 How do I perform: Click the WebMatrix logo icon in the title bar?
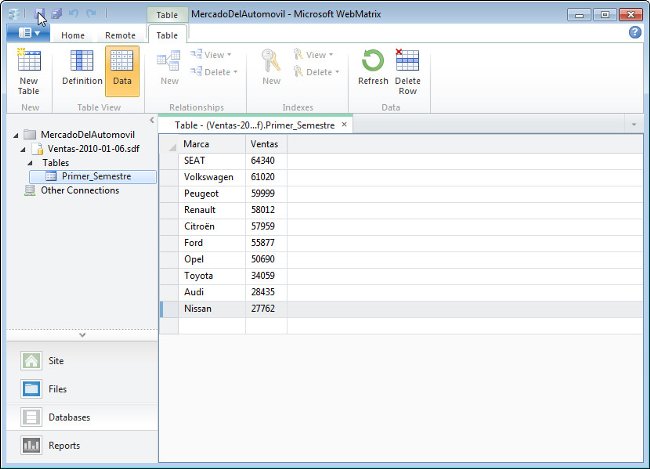tap(15, 14)
